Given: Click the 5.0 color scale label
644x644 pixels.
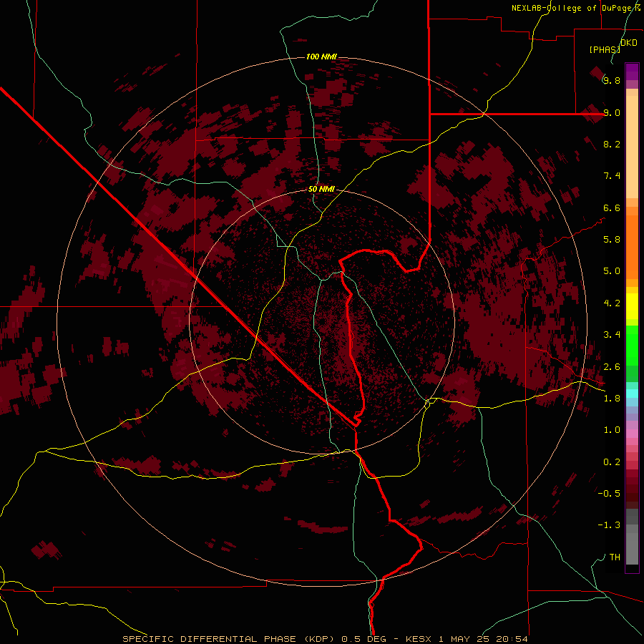Looking at the screenshot, I should click(612, 271).
